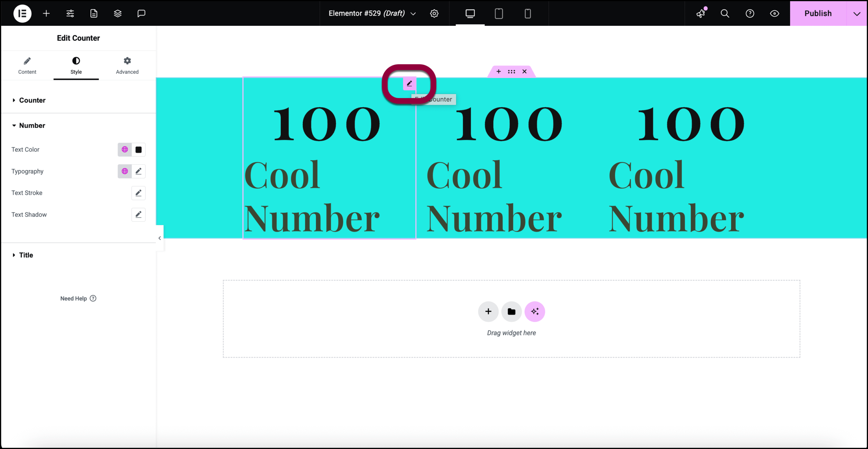Open site settings sliders icon
868x449 pixels.
70,14
